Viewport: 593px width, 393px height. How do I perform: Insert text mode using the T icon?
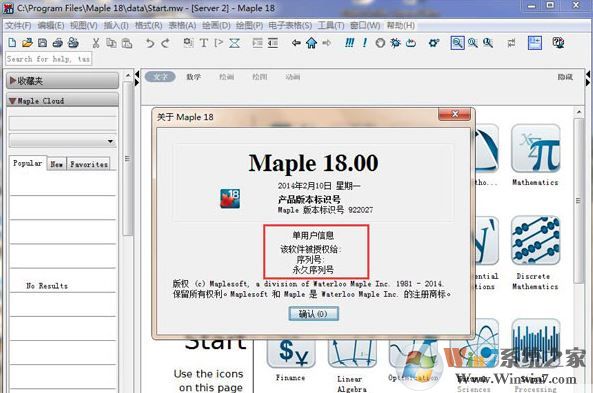(x=203, y=43)
